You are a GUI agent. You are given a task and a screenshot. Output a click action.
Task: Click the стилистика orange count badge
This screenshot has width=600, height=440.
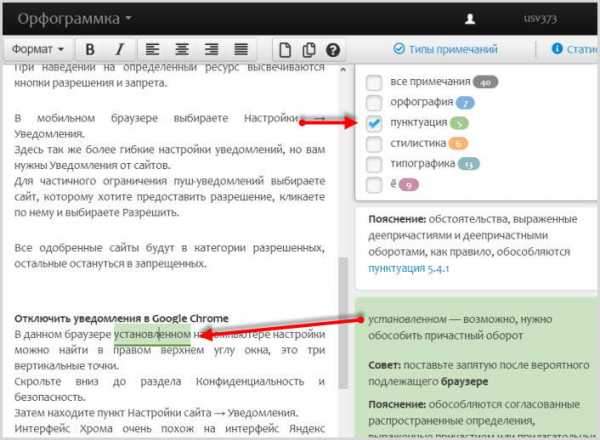(x=458, y=144)
